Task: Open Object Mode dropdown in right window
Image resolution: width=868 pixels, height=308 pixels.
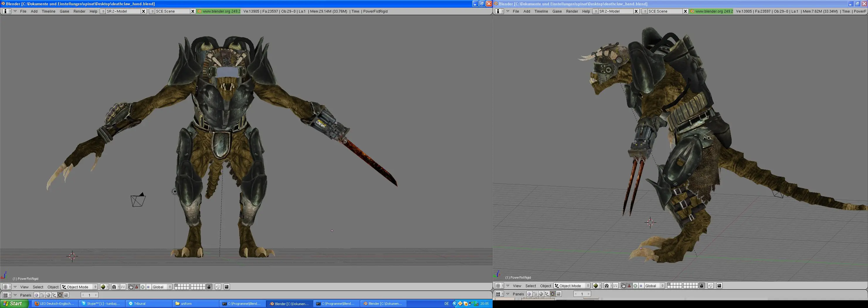Action: pos(572,286)
